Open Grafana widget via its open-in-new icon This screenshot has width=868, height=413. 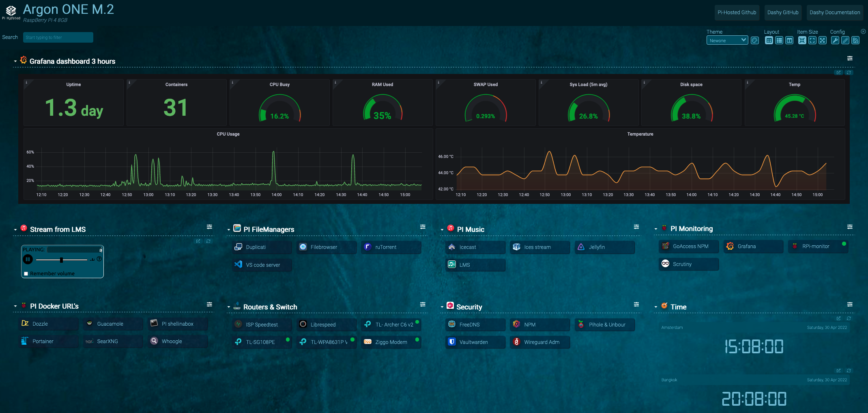pyautogui.click(x=839, y=73)
